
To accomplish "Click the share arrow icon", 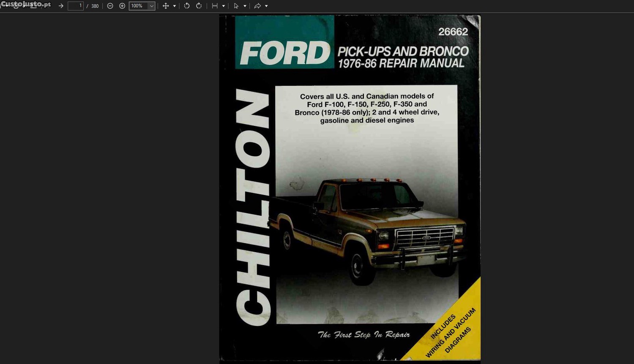I will pyautogui.click(x=257, y=6).
